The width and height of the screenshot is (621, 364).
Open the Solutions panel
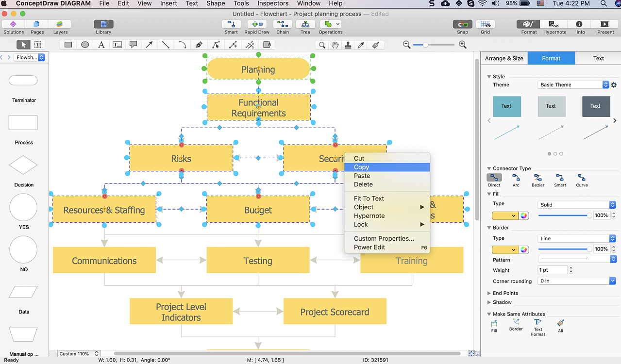pos(14,24)
